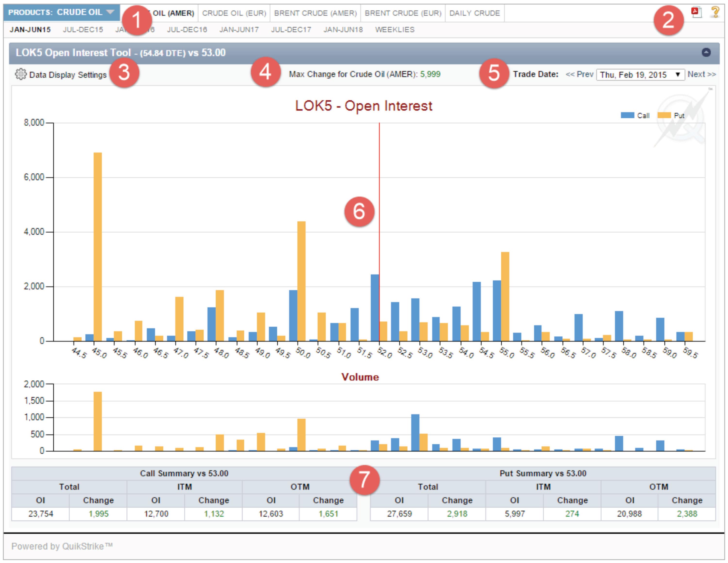The width and height of the screenshot is (728, 563).
Task: Open the Brent Crude (EUR) tab
Action: tap(403, 13)
